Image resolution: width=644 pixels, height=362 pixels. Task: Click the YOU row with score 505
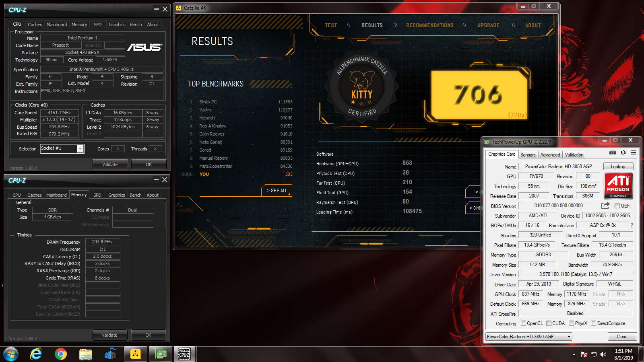(237, 174)
